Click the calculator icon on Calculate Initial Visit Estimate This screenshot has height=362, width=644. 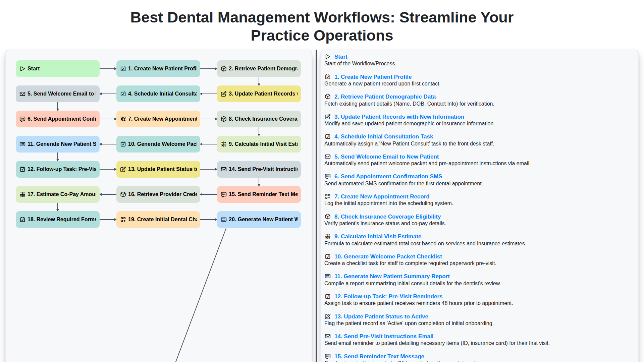(224, 144)
